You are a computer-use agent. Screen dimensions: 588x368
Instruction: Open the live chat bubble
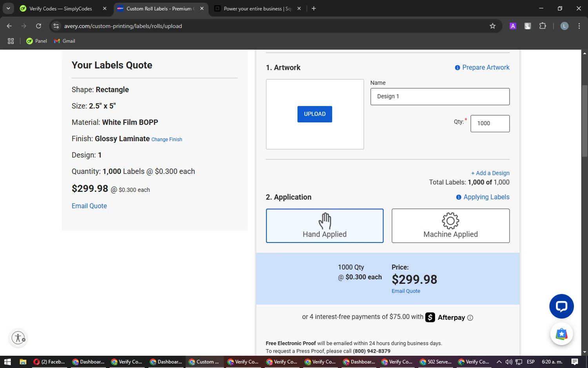click(x=561, y=306)
